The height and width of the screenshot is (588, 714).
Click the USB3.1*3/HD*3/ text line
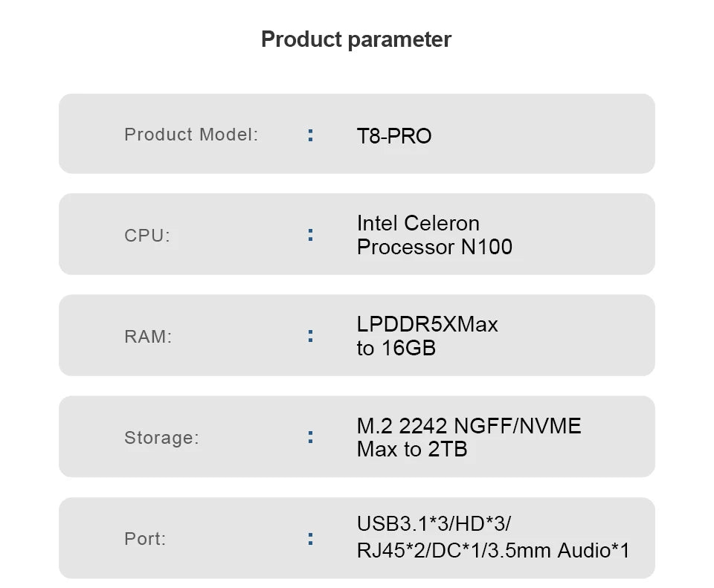tap(434, 523)
